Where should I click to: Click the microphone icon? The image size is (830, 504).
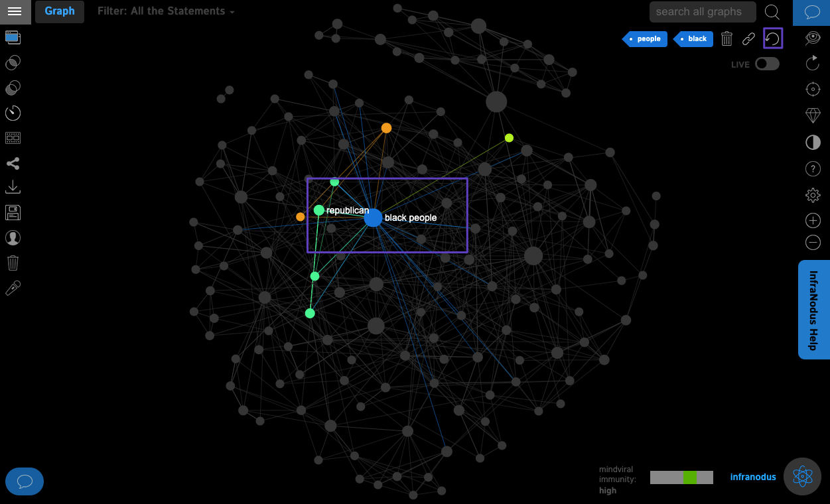point(13,288)
